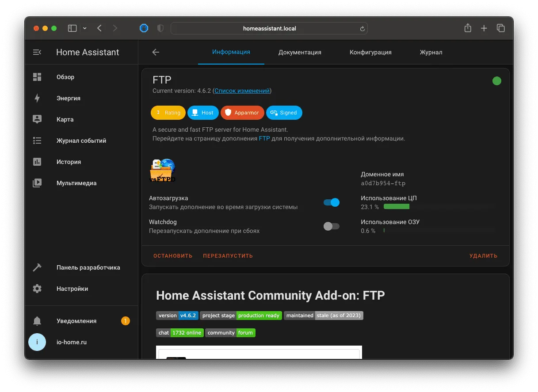Click the version v4.6.2 badge

177,316
